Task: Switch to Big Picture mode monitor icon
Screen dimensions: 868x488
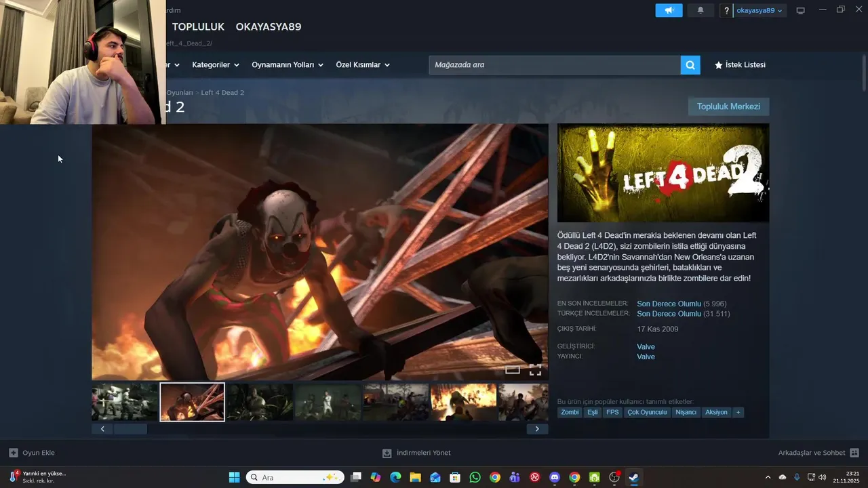Action: click(x=800, y=10)
